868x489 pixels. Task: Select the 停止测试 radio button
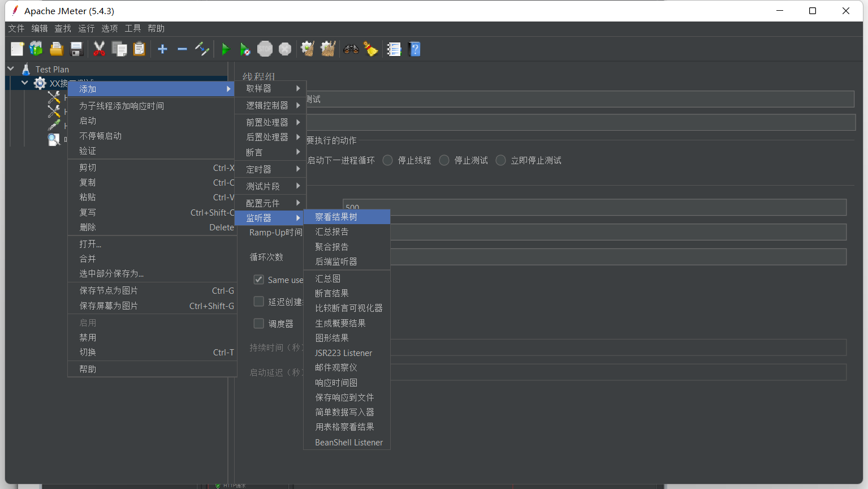pos(444,160)
